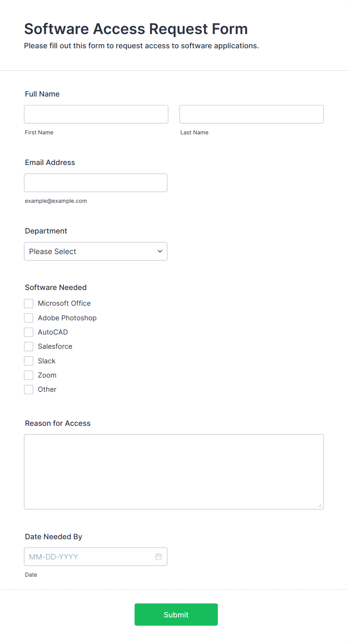This screenshot has width=348, height=644.
Task: Click the Reason for Access resize handle
Action: (x=320, y=506)
